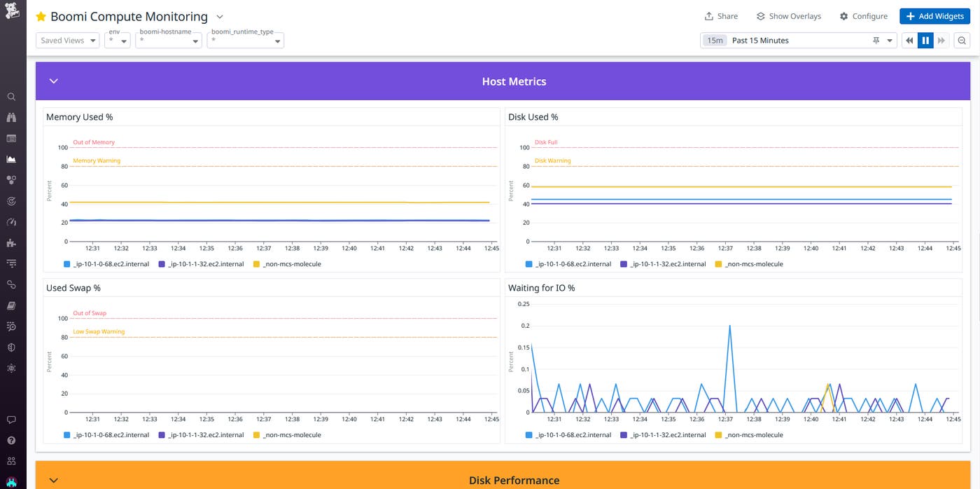Open the Saved Views dropdown
The width and height of the screenshot is (980, 489).
point(66,40)
